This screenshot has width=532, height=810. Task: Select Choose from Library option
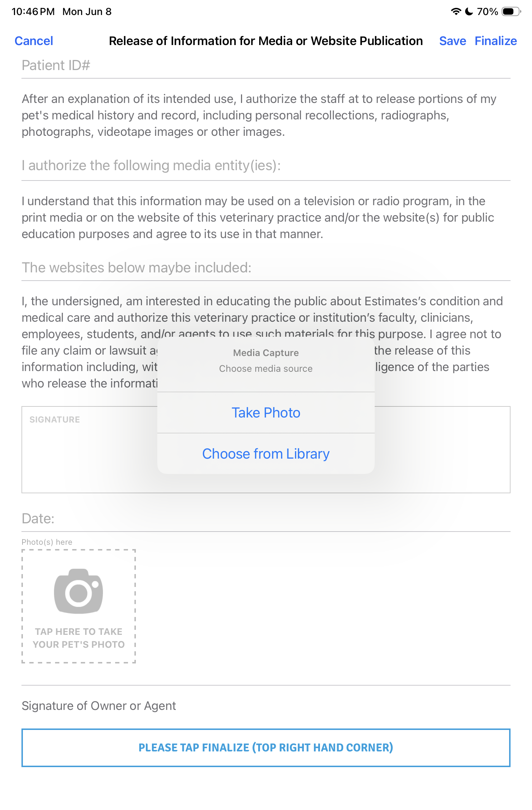point(266,454)
